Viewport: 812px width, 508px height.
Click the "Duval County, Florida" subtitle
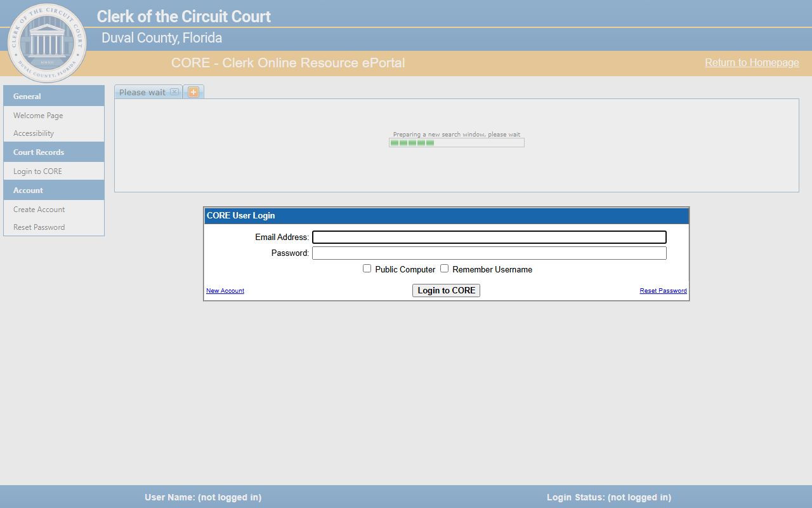pos(162,38)
